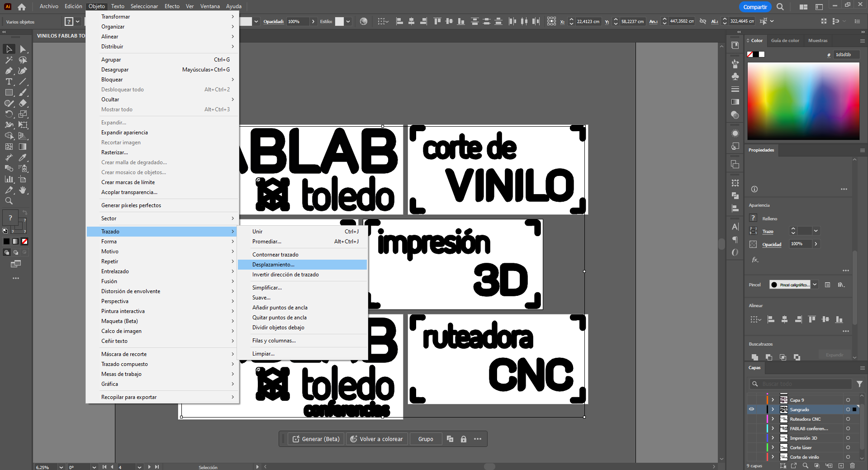Activate the Pen tool

point(9,71)
